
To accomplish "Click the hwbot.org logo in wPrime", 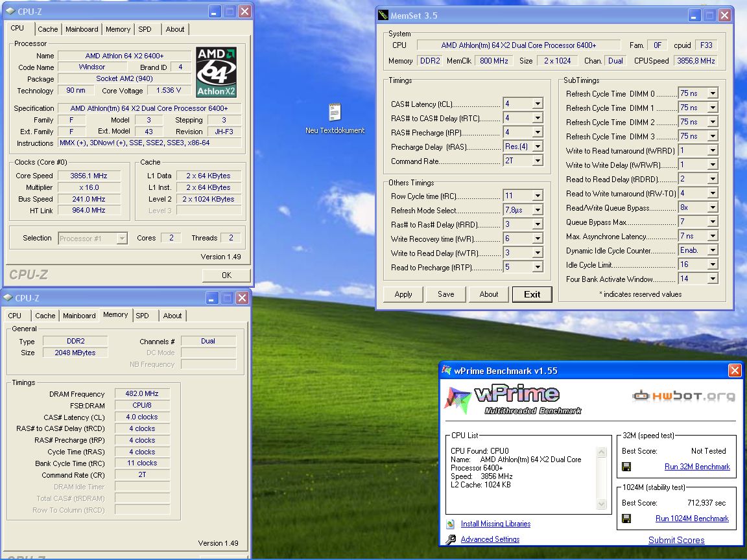I will coord(683,396).
